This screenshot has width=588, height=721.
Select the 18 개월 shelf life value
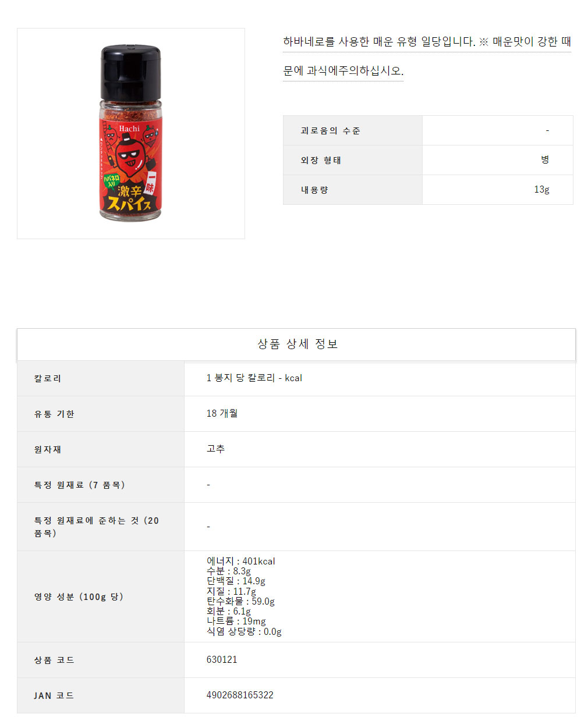click(x=222, y=413)
